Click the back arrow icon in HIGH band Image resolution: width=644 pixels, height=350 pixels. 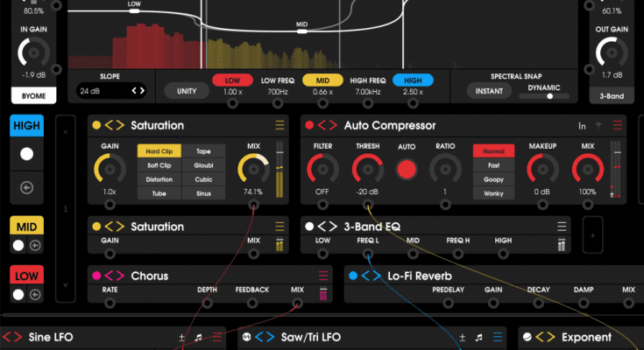coord(26,186)
